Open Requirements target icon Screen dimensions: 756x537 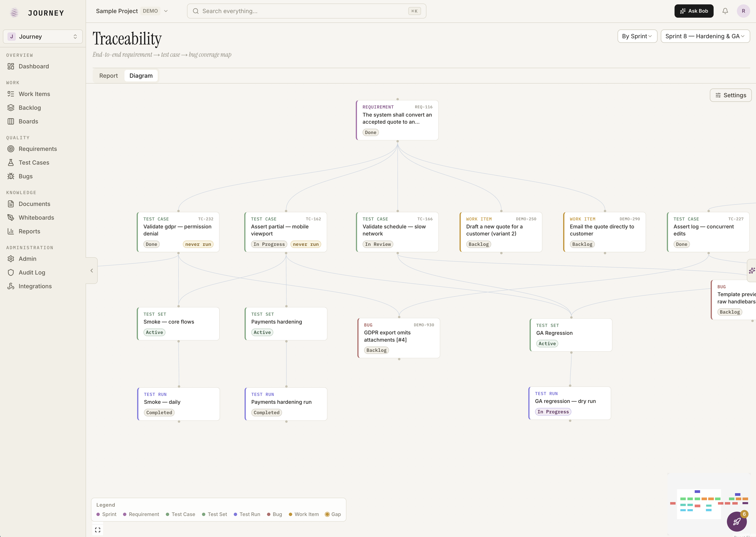click(x=11, y=149)
